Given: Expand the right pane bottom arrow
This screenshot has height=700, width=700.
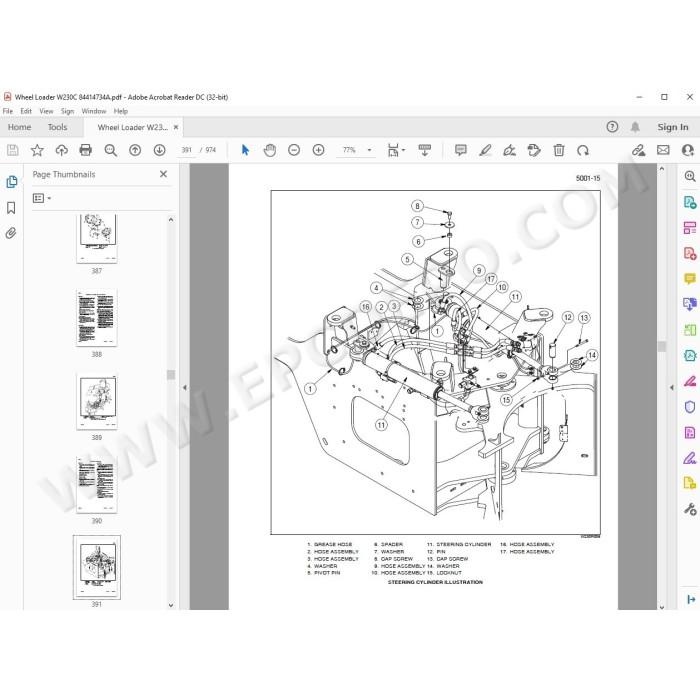Looking at the screenshot, I should pos(691,599).
